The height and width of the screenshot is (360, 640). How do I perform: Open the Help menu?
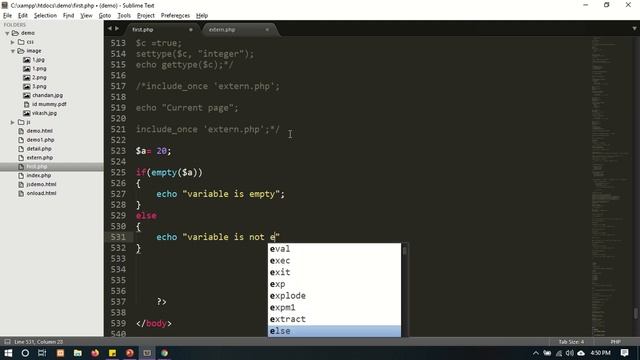coord(202,16)
